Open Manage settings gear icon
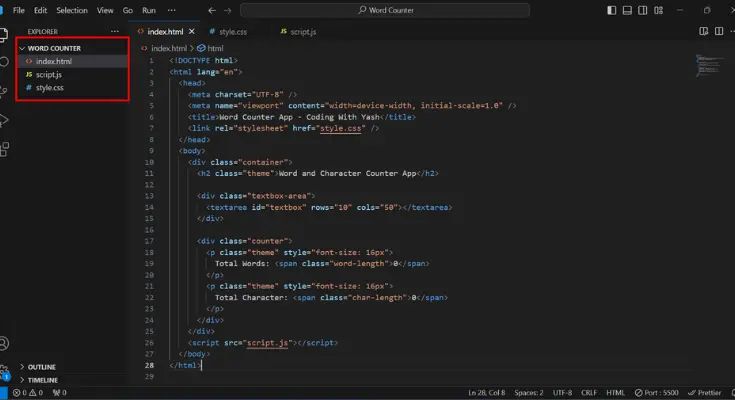 click(x=4, y=372)
